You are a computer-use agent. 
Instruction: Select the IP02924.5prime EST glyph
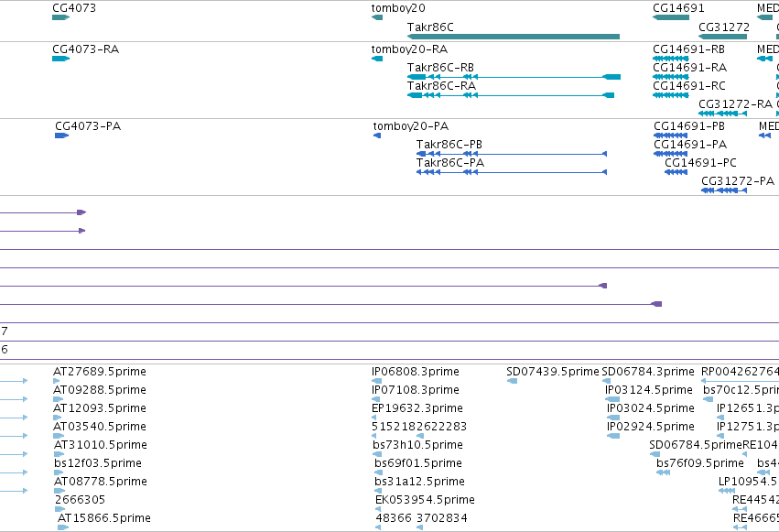613,436
